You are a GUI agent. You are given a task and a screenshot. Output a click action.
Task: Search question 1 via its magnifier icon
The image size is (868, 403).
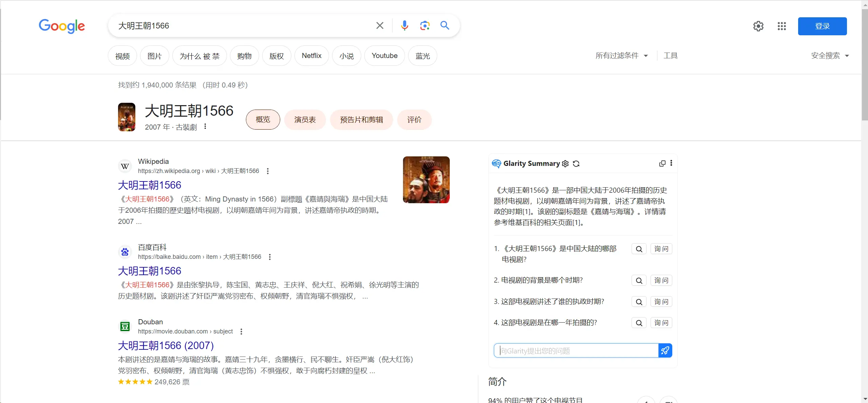point(639,249)
